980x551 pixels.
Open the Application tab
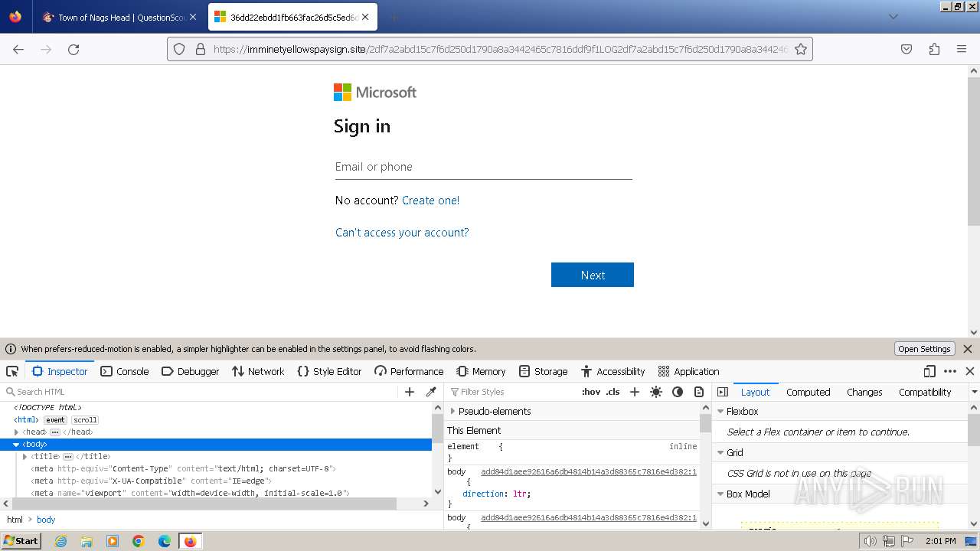pos(688,371)
